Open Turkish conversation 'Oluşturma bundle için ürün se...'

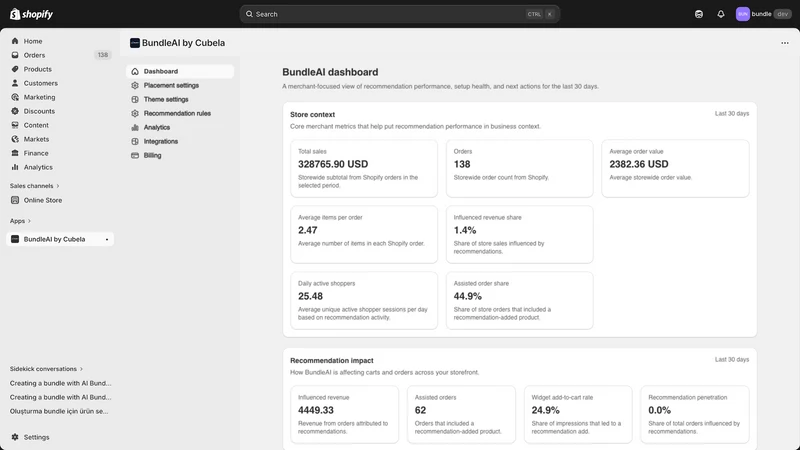[x=59, y=411]
